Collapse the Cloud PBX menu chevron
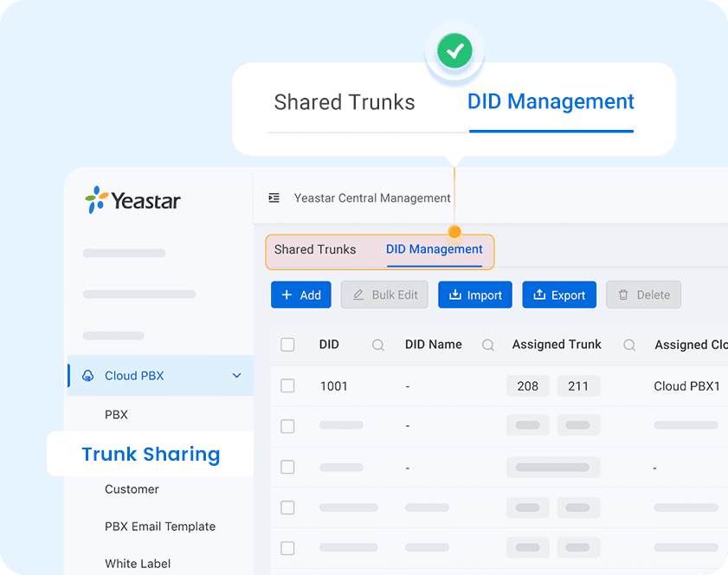This screenshot has width=728, height=575. [237, 375]
